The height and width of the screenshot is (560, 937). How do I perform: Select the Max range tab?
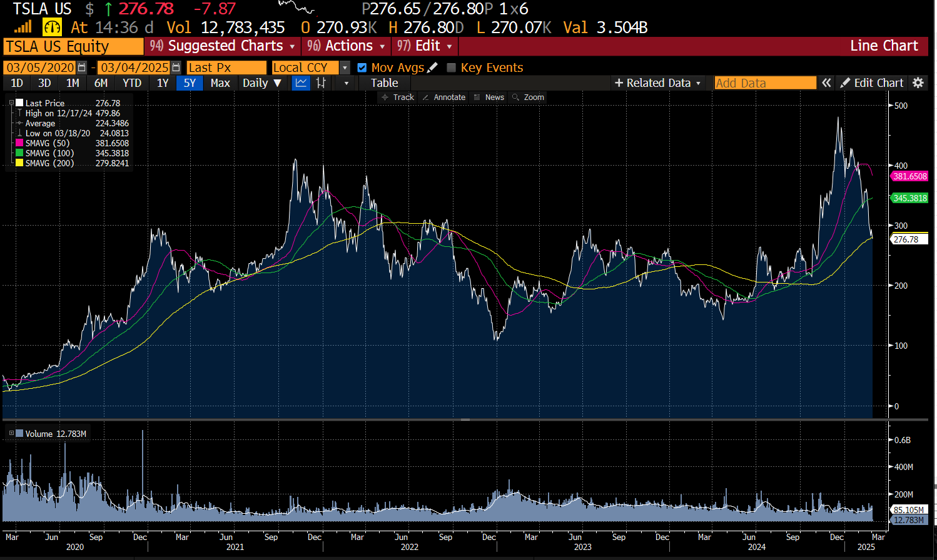point(220,82)
